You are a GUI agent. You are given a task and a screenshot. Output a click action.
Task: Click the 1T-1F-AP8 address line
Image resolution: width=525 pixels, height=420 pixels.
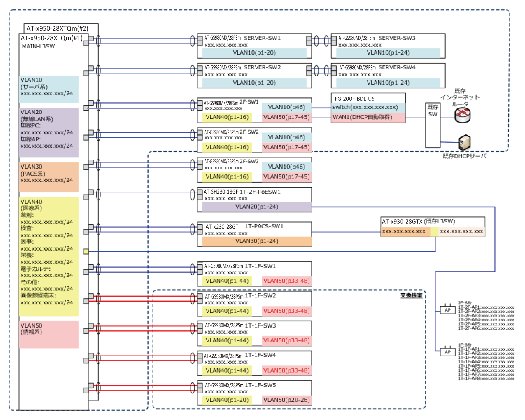point(486,379)
